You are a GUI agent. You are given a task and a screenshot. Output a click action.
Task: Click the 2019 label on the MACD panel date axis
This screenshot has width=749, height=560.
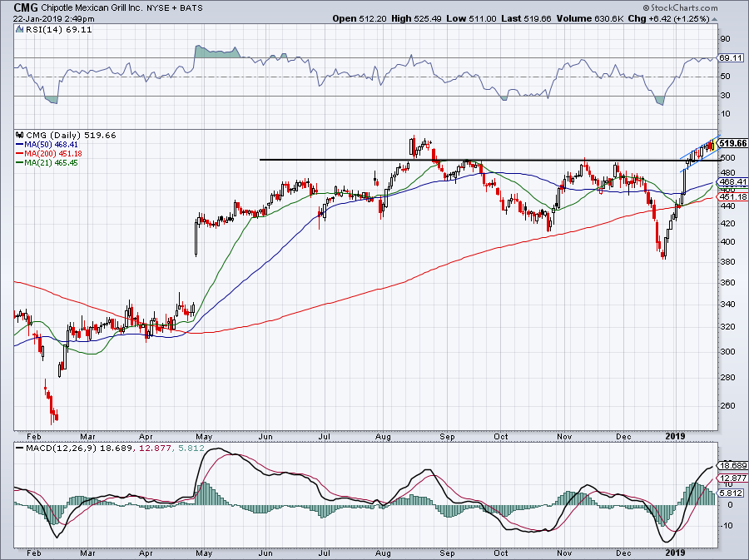676,553
